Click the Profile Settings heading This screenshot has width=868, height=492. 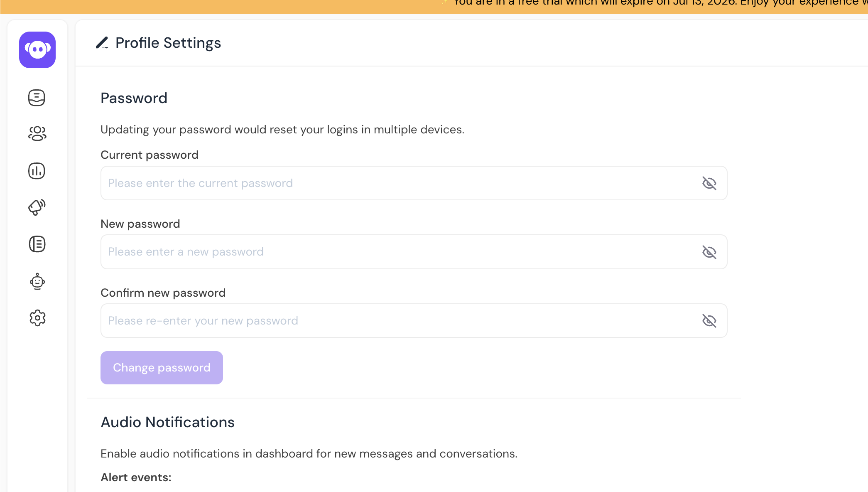(168, 43)
